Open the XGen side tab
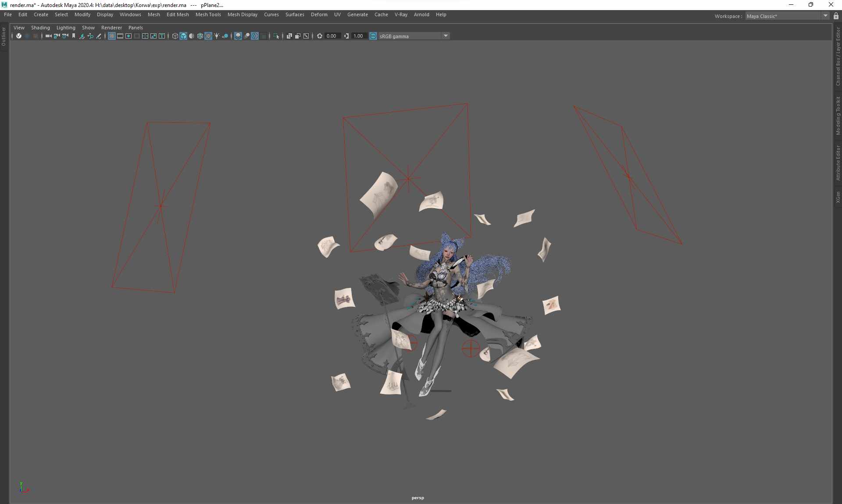The width and height of the screenshot is (842, 504). (838, 197)
